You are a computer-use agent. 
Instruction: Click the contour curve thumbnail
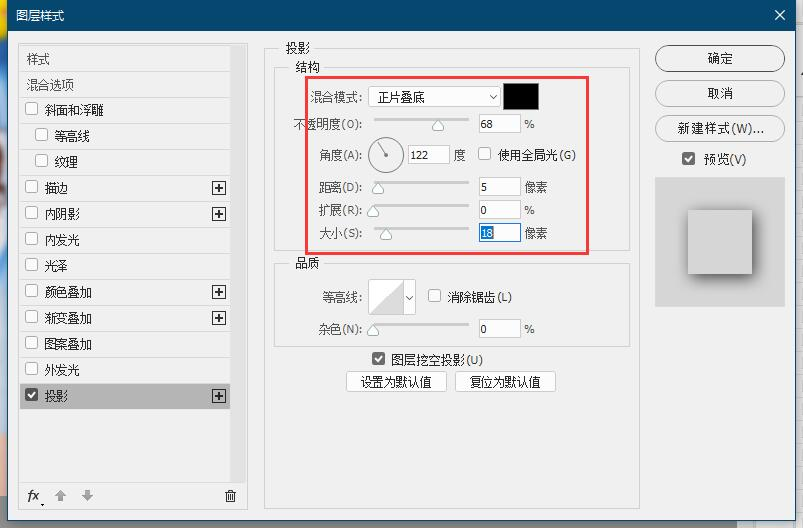pos(386,297)
